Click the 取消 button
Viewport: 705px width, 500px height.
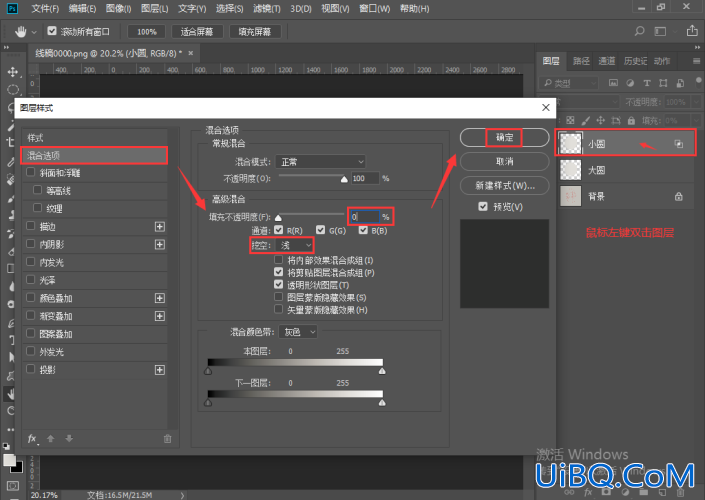504,161
